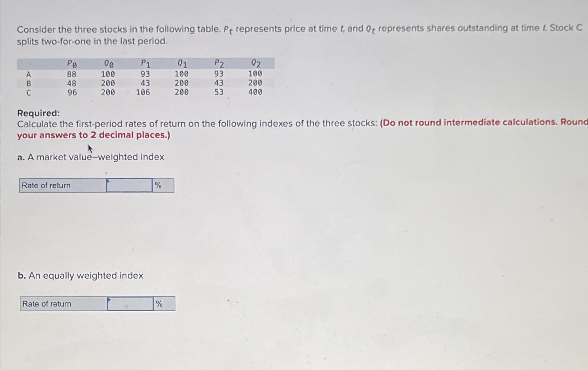Select the Q0 column header in the table

[108, 64]
